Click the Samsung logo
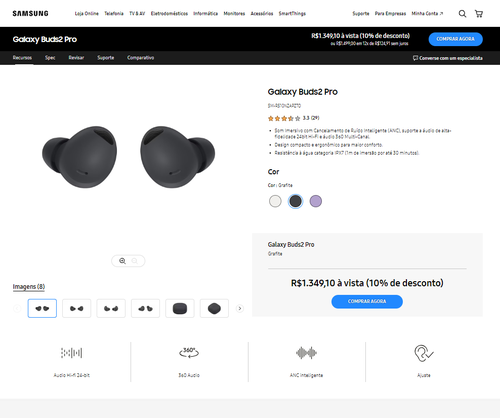Image resolution: width=500 pixels, height=418 pixels. (30, 13)
